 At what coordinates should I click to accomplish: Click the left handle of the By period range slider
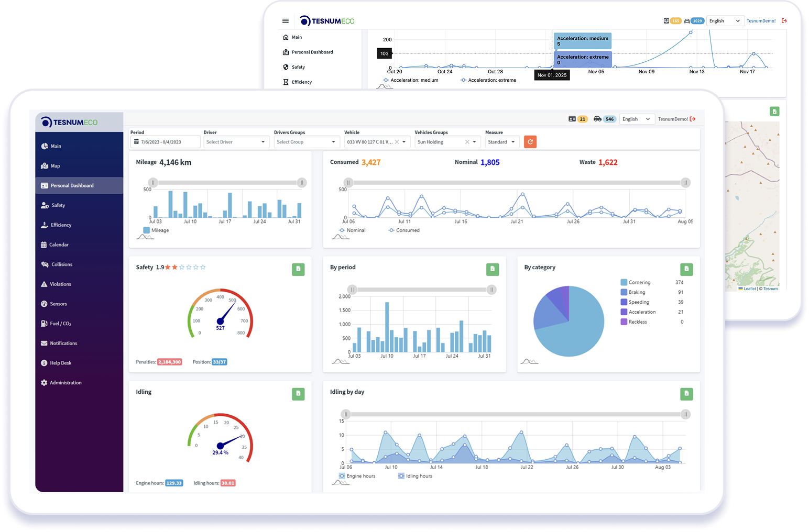click(352, 290)
